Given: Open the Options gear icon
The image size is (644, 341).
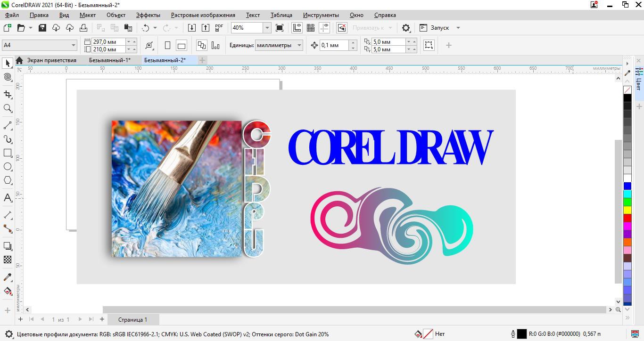Looking at the screenshot, I should (x=406, y=28).
